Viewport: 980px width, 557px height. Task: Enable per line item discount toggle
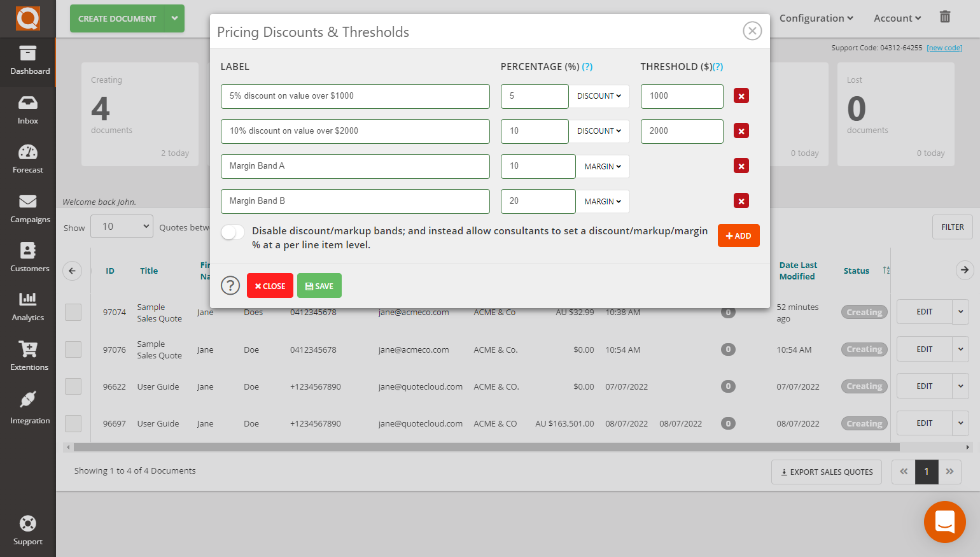[x=232, y=232]
